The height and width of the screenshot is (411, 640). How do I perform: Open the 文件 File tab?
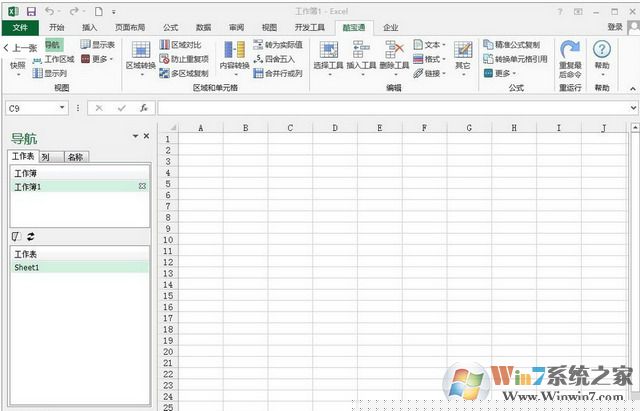[20, 28]
